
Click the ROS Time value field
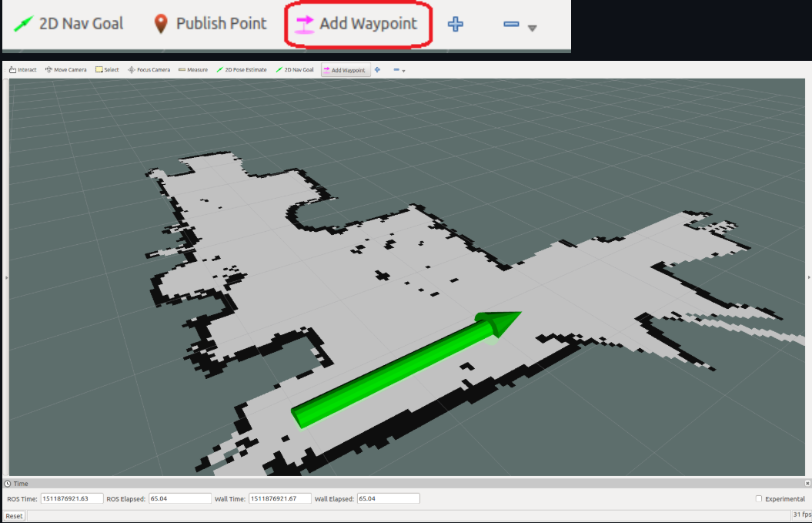(72, 498)
